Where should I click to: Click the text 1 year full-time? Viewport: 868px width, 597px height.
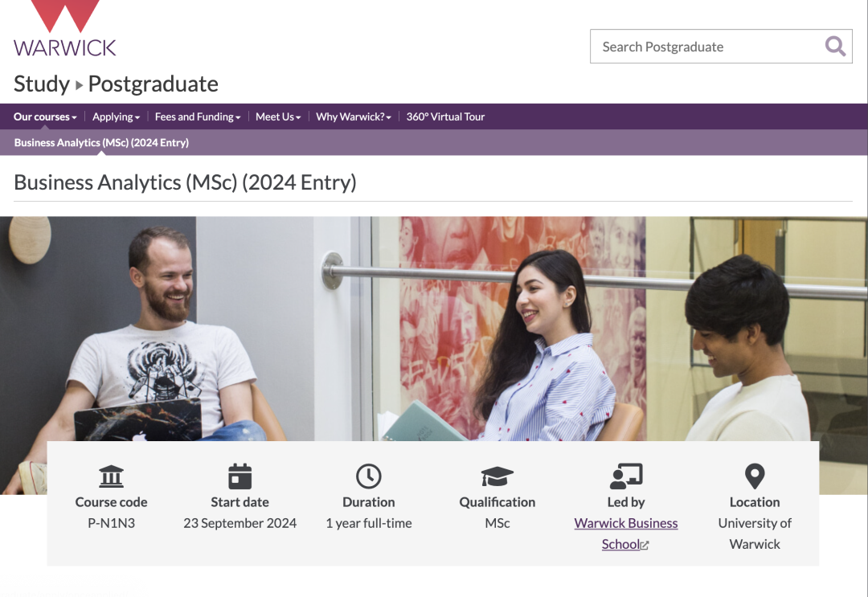pyautogui.click(x=369, y=523)
